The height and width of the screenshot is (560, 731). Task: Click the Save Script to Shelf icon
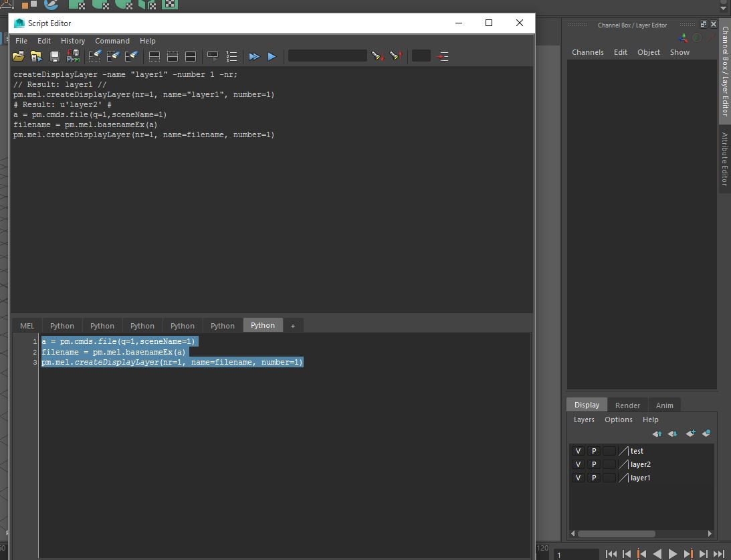tap(73, 56)
